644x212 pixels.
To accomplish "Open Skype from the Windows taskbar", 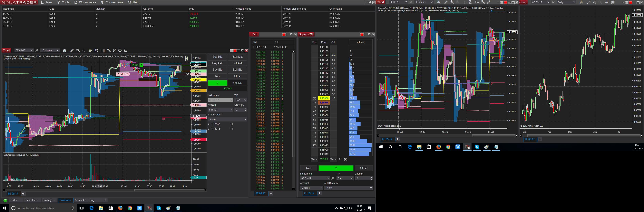I will click(x=159, y=208).
